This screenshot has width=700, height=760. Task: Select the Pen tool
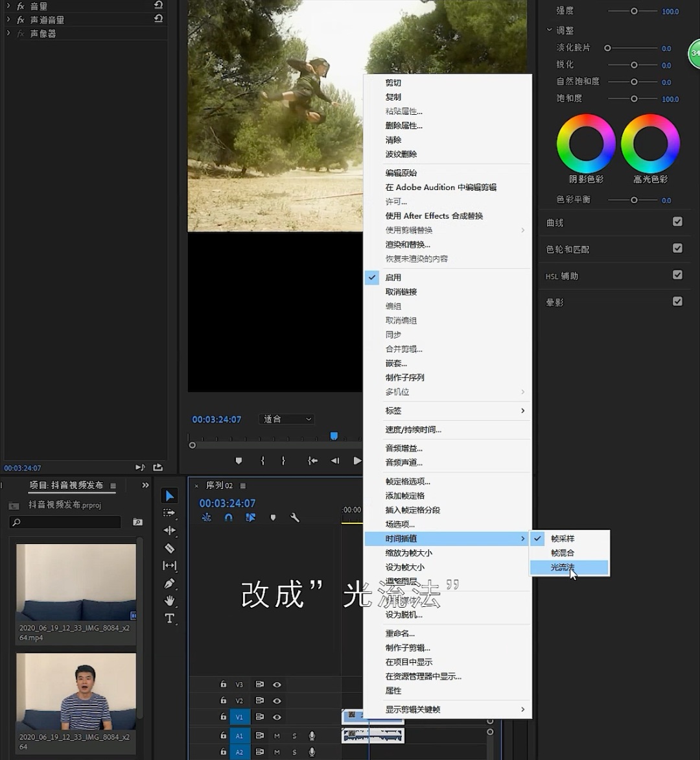click(169, 583)
